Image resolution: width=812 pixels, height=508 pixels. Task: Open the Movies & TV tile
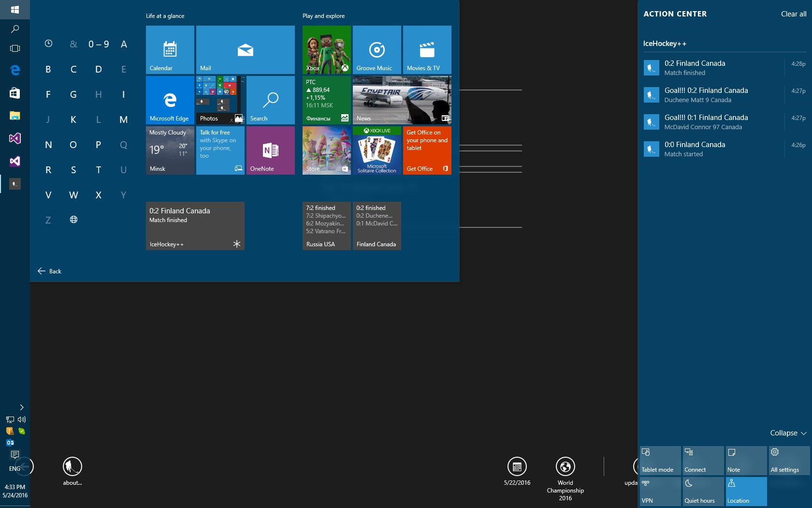click(427, 50)
